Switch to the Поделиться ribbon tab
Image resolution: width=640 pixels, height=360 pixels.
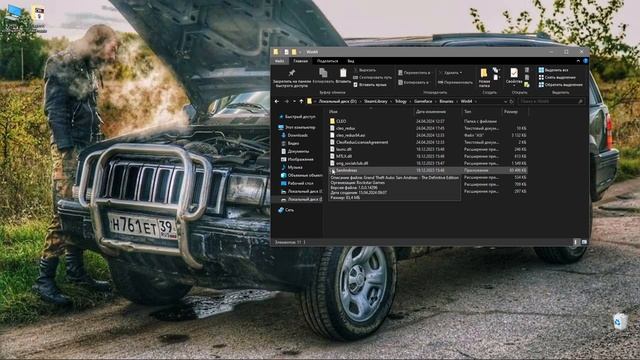click(327, 61)
